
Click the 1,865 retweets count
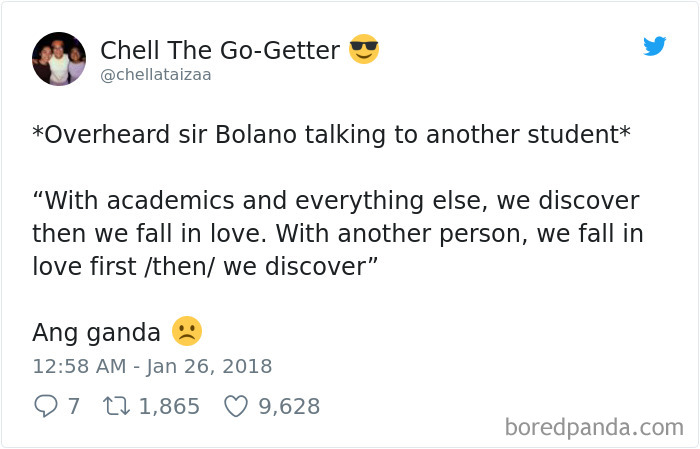pos(169,406)
